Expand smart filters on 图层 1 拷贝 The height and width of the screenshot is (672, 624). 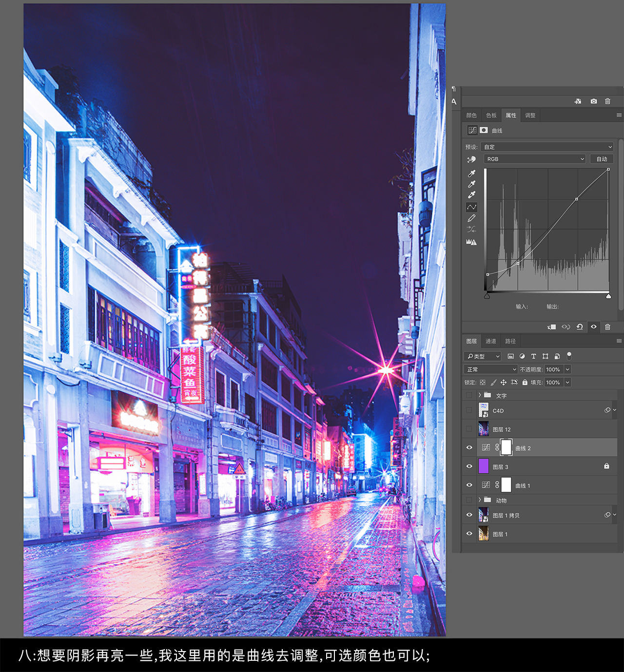tap(615, 515)
